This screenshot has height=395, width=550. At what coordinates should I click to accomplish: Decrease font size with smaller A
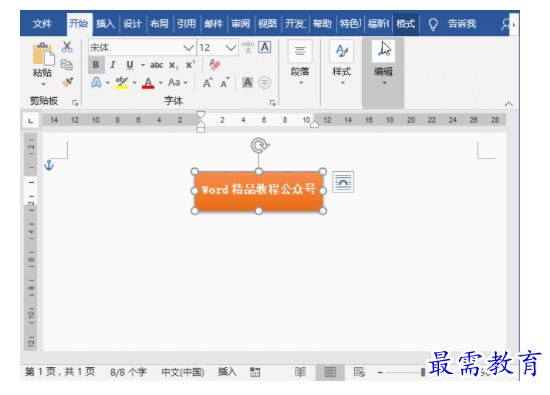click(225, 83)
